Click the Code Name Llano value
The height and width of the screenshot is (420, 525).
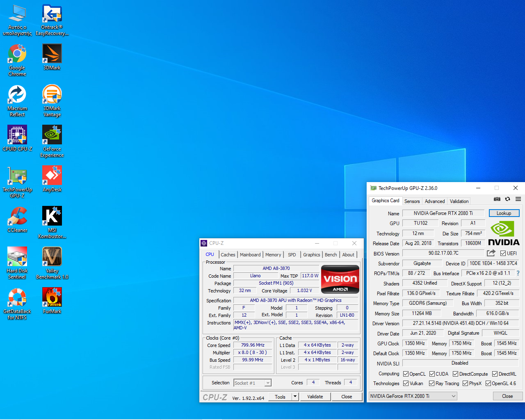click(255, 276)
